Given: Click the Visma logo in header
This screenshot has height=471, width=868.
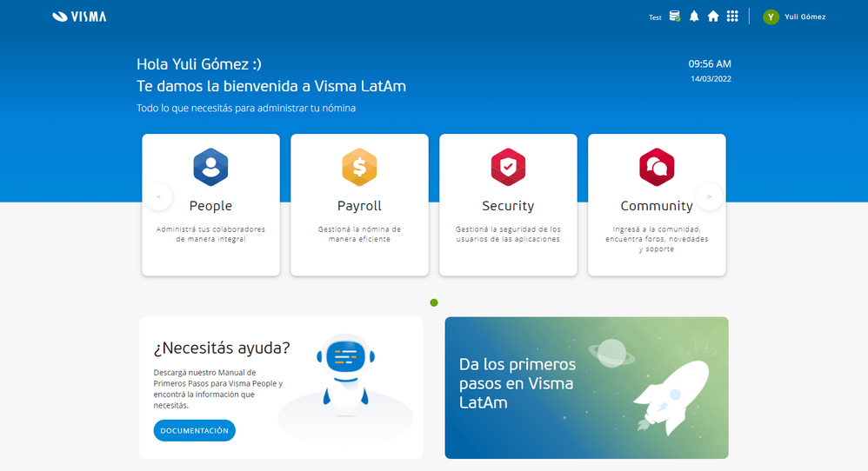Looking at the screenshot, I should [79, 17].
